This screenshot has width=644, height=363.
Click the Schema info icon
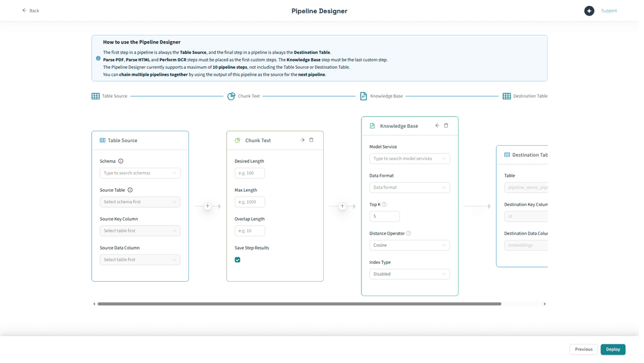coord(120,161)
